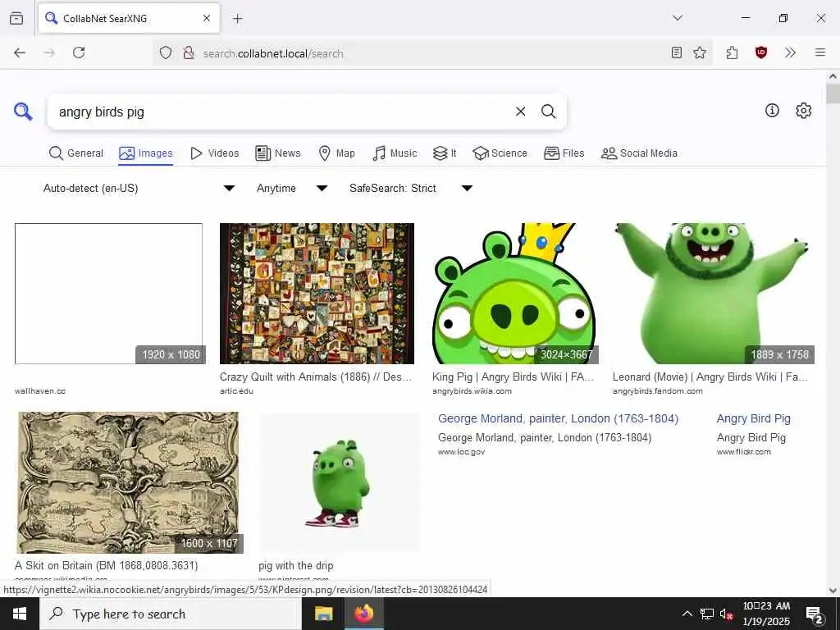Open the Angry Bird Pig flickr link
Image resolution: width=840 pixels, height=630 pixels.
[754, 418]
